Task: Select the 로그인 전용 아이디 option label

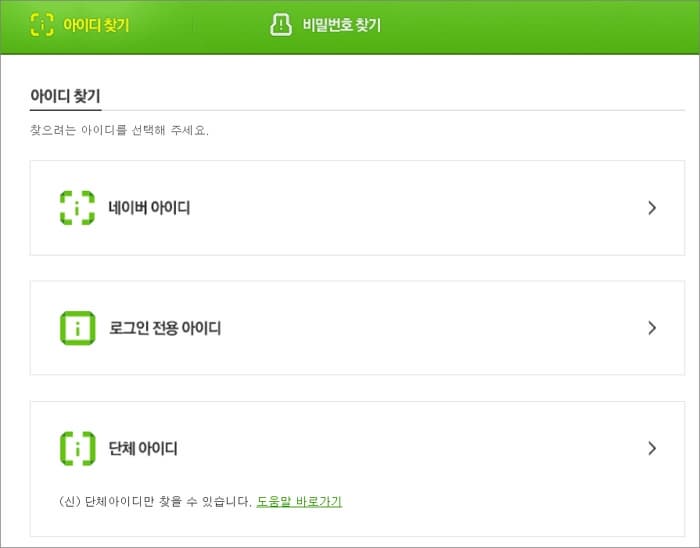Action: 165,328
